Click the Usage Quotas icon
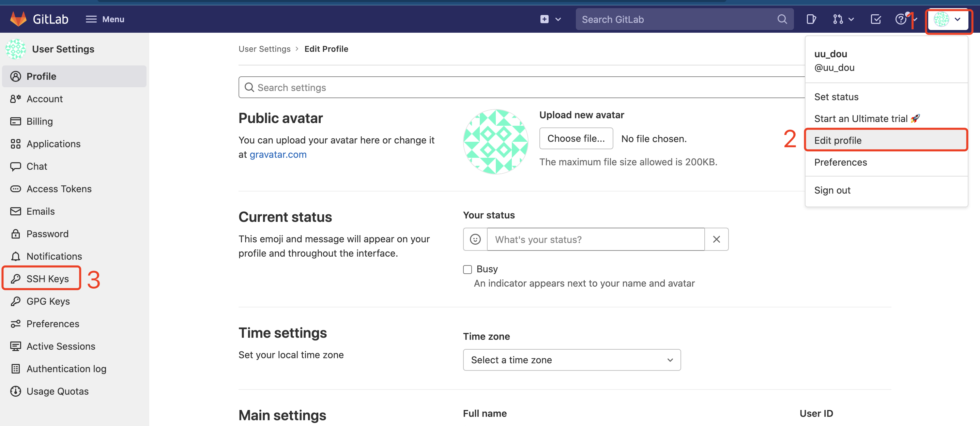This screenshot has width=980, height=426. point(16,391)
